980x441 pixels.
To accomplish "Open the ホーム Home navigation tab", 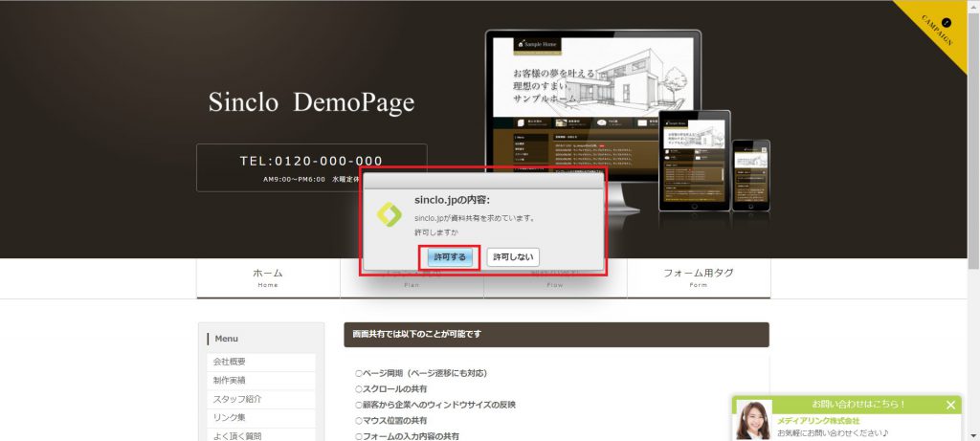I will click(x=268, y=278).
